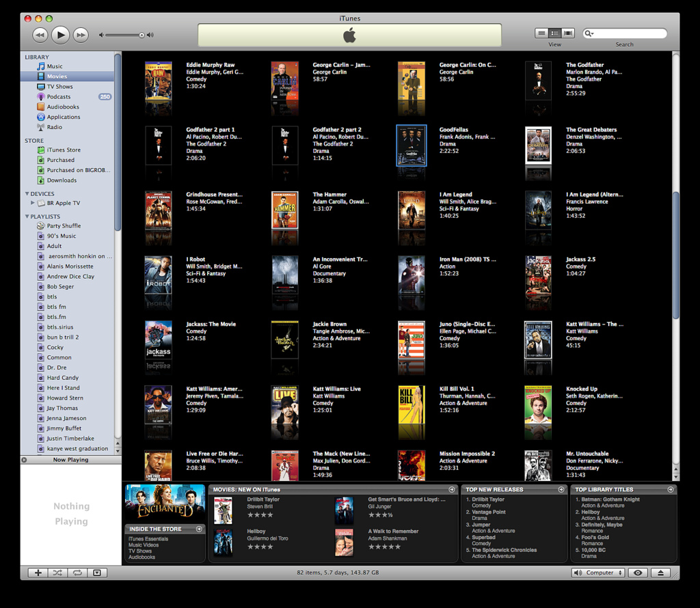Click the 90's Music smart playlist icon
700x608 pixels.
click(40, 236)
